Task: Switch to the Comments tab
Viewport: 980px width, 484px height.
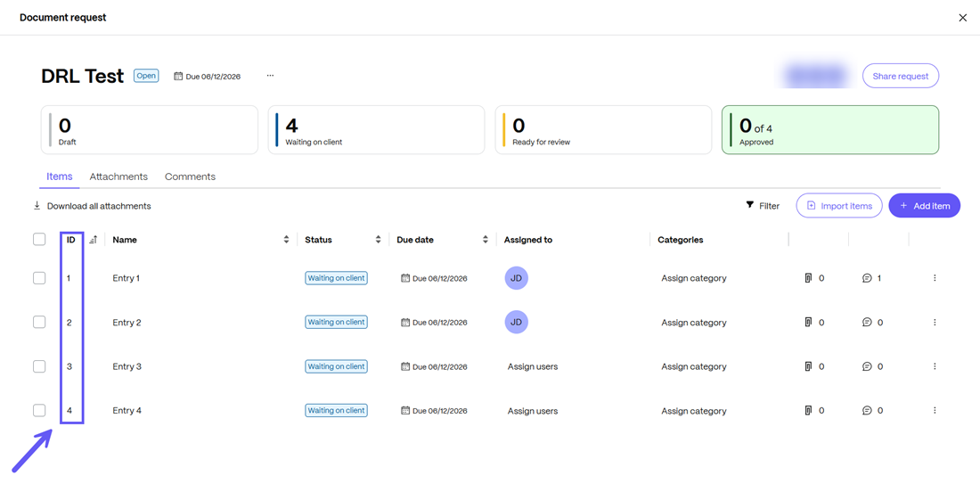Action: [x=190, y=176]
